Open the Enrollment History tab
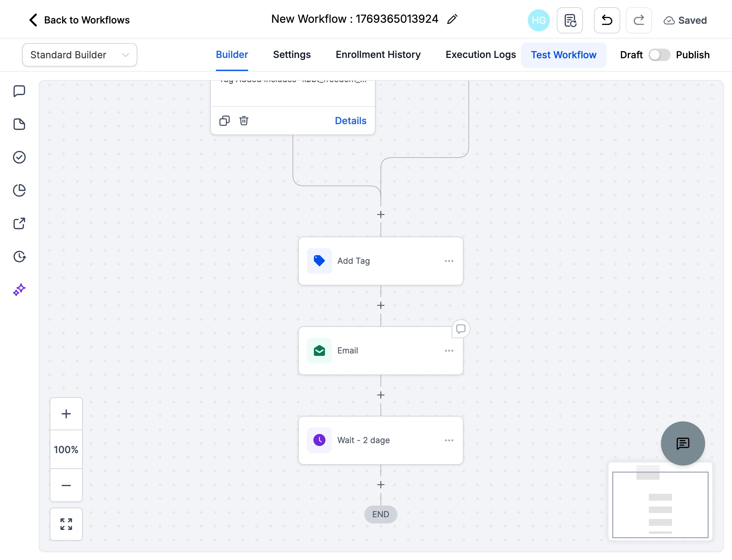732x560 pixels. pos(378,55)
